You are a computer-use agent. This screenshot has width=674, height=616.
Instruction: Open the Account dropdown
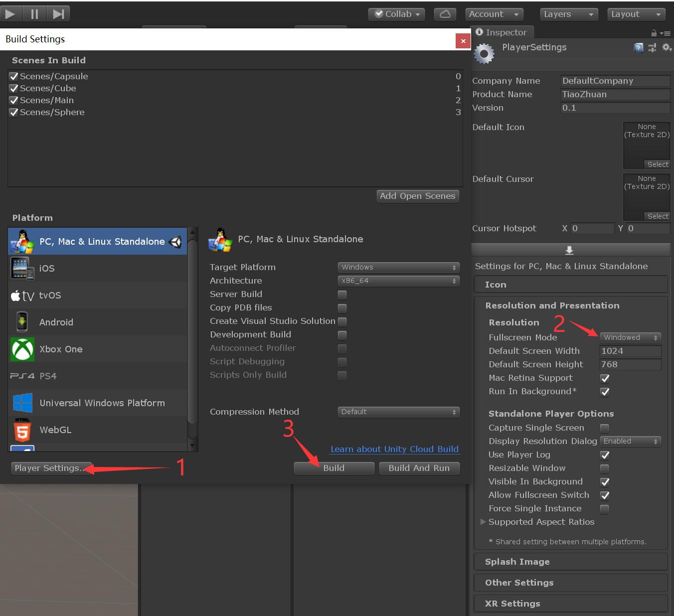(494, 14)
